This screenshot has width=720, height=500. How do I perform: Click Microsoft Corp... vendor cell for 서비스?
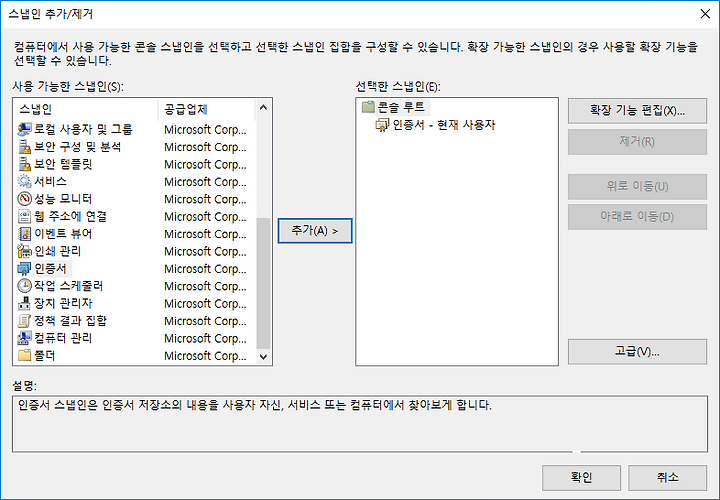205,182
